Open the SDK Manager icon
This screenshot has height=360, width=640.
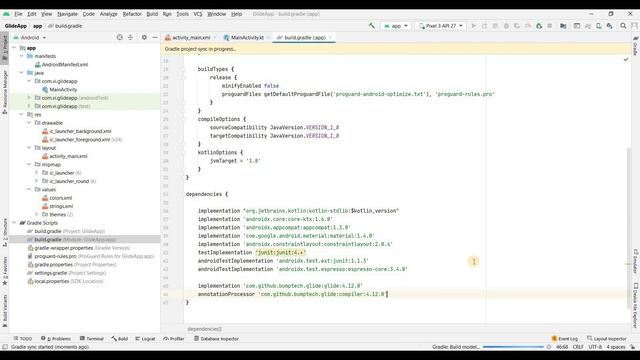click(609, 26)
